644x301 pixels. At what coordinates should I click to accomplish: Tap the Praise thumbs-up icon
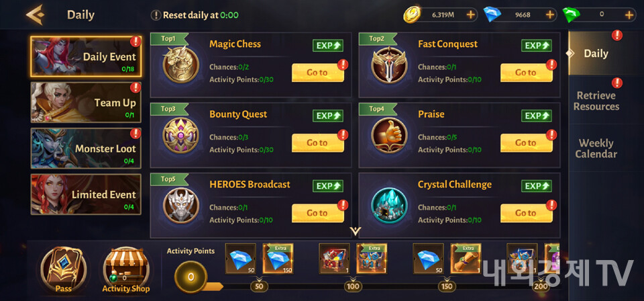[x=389, y=135]
